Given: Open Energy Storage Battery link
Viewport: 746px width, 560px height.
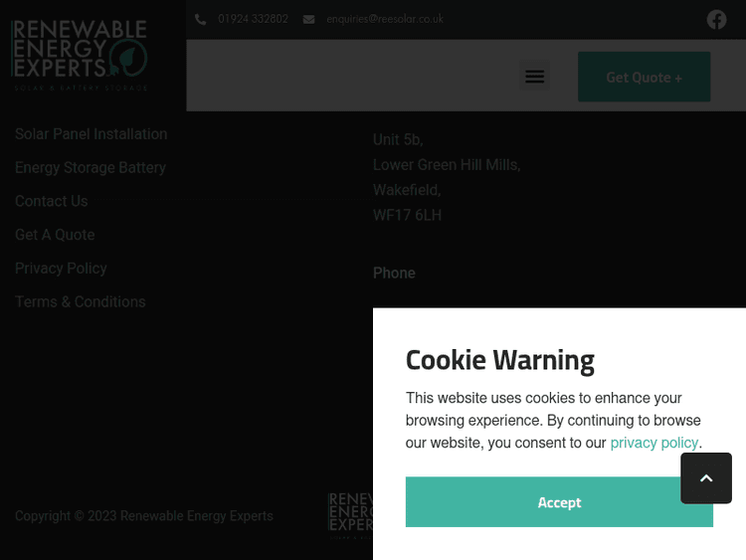Looking at the screenshot, I should [91, 168].
